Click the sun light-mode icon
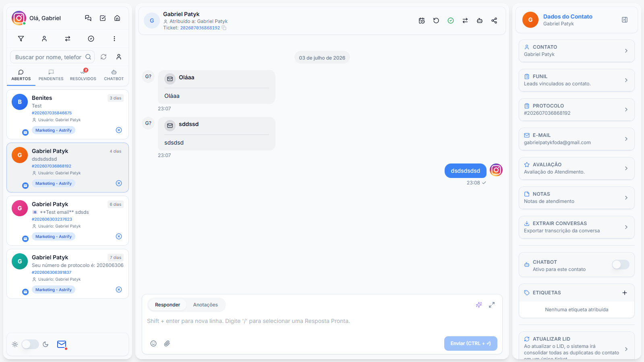This screenshot has height=362, width=644. coord(15,344)
